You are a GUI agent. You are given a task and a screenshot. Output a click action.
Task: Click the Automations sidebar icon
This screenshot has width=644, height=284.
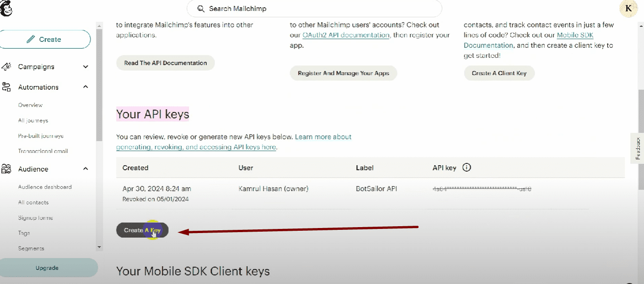pyautogui.click(x=6, y=87)
